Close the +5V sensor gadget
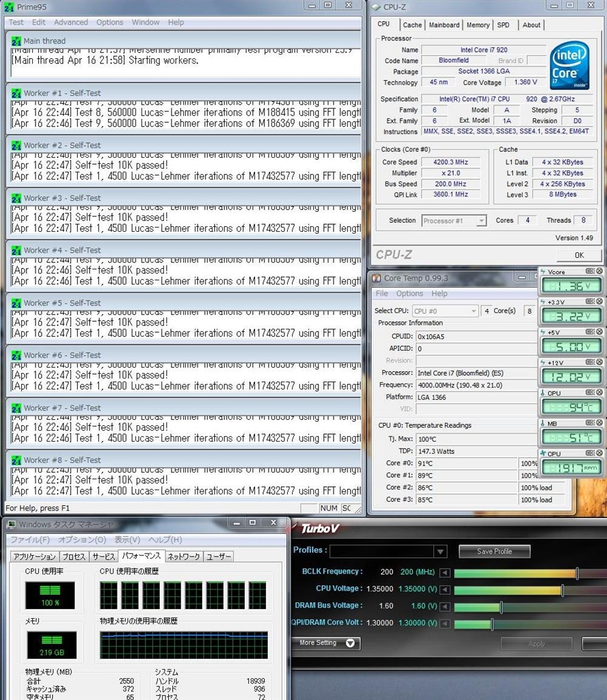This screenshot has height=700, width=607. click(x=599, y=332)
